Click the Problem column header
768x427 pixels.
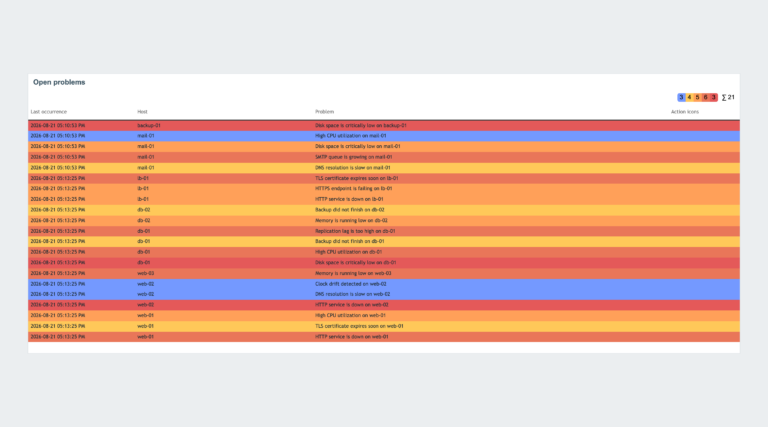click(324, 112)
